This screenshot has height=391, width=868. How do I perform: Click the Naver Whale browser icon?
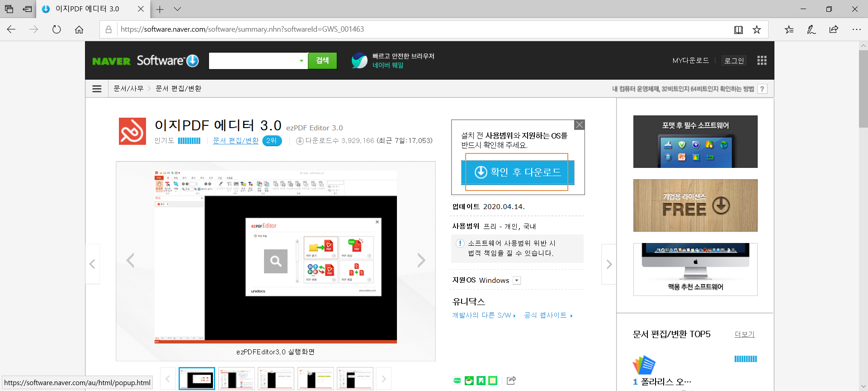[x=359, y=61]
